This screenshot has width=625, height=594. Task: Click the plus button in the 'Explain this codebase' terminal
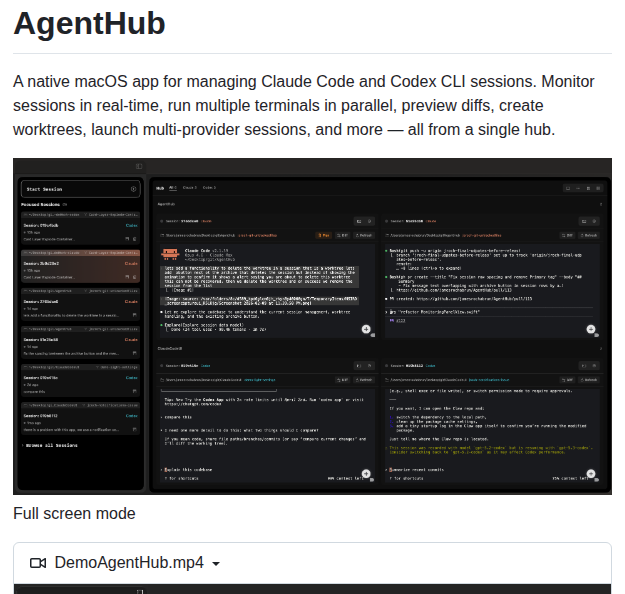tap(366, 473)
